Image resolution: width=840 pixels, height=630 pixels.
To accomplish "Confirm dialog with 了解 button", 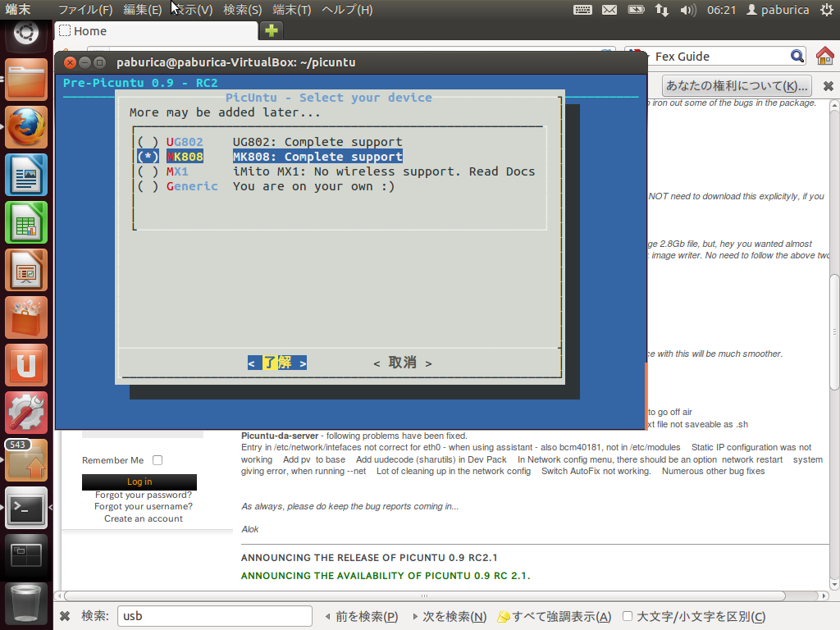I will point(277,363).
